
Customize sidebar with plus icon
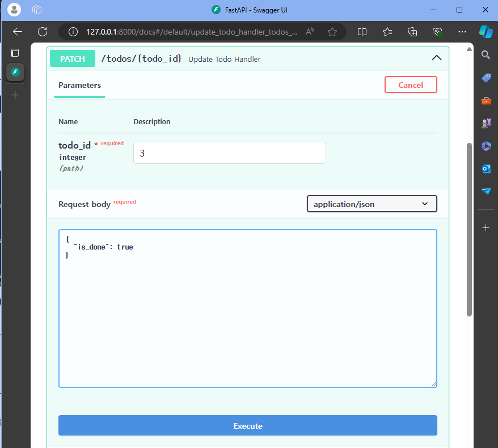coord(486,227)
